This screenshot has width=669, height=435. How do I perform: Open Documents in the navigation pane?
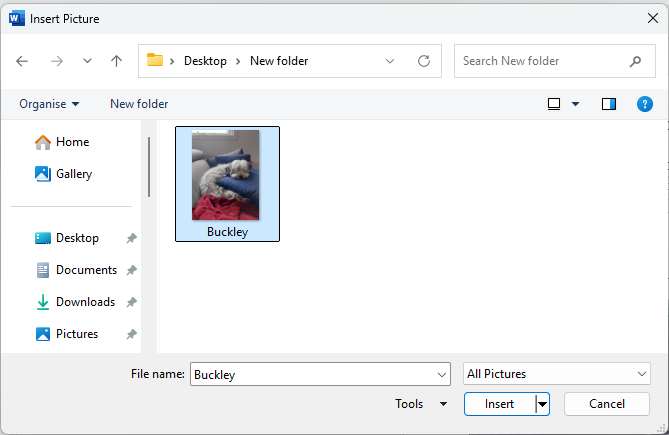click(77, 270)
